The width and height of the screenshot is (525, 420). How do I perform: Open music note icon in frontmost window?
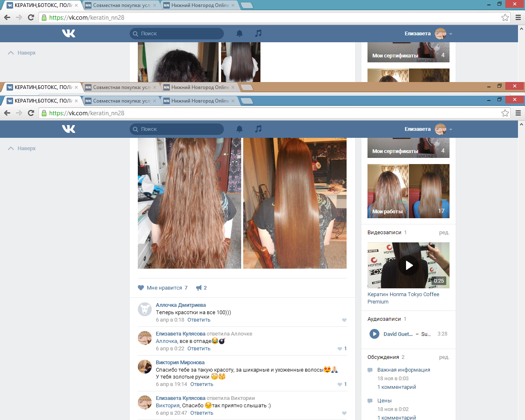tap(258, 129)
